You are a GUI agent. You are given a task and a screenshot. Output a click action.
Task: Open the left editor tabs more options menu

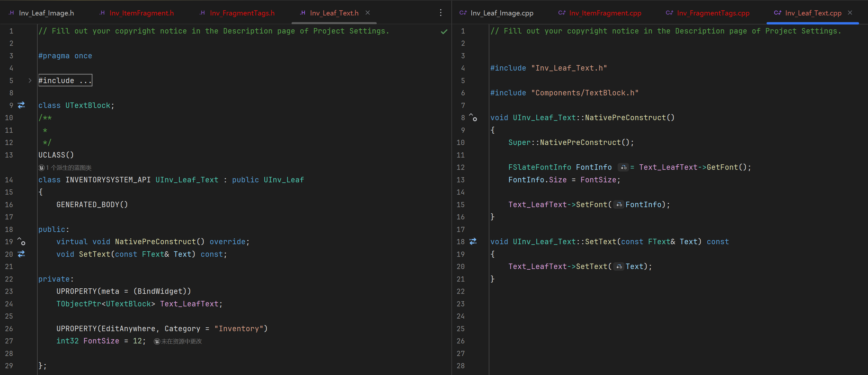pos(440,13)
